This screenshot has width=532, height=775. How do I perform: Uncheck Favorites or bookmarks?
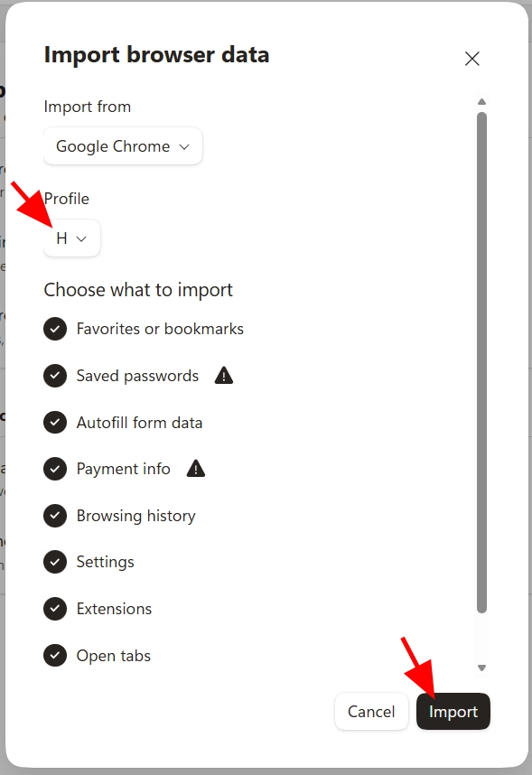click(x=55, y=329)
